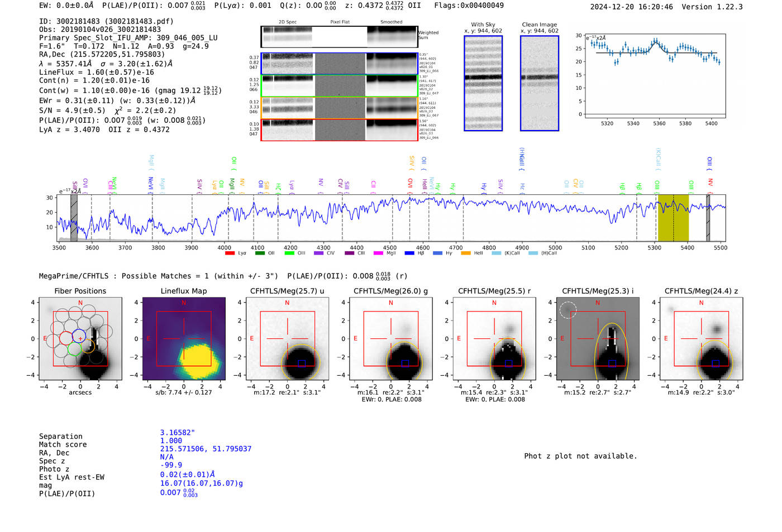Screen dimensions: 782x532
Task: Click the match score value 1.000
Action: point(171,441)
